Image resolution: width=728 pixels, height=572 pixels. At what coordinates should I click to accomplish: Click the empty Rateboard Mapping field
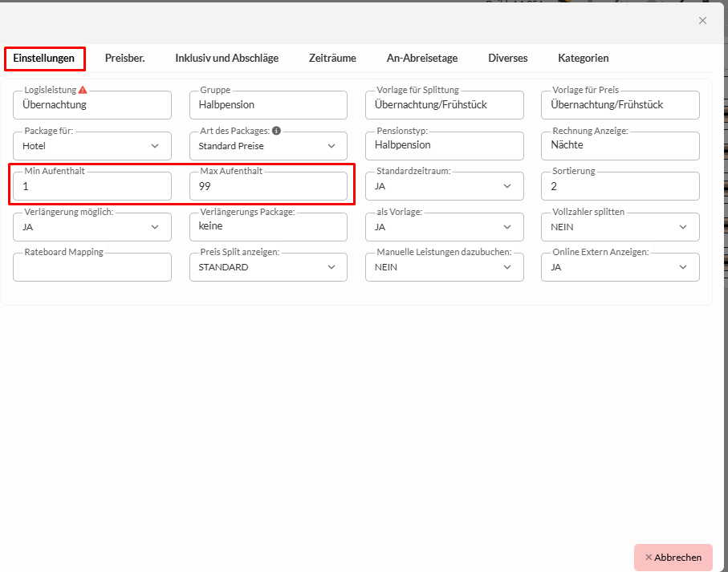click(x=92, y=268)
